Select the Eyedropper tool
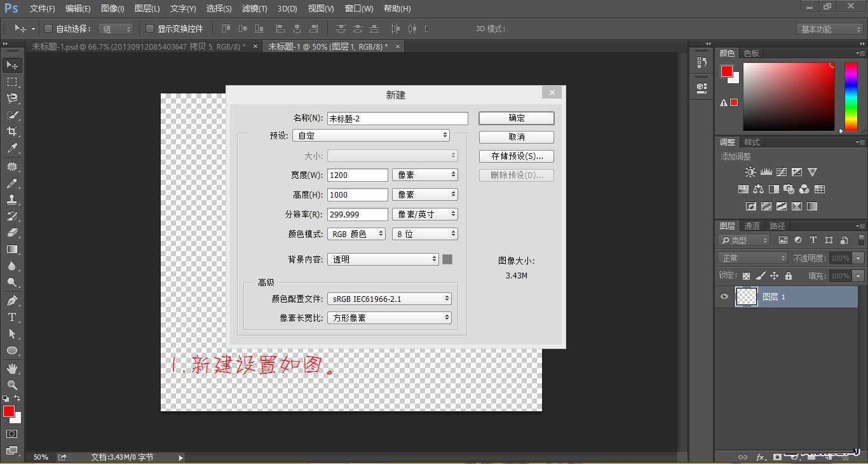This screenshot has width=868, height=464. pyautogui.click(x=13, y=148)
